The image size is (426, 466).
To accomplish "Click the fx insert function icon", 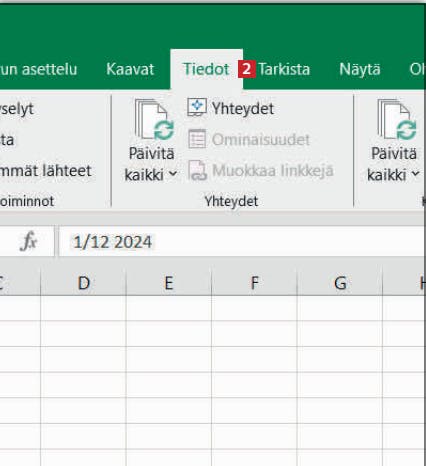I will coord(28,241).
